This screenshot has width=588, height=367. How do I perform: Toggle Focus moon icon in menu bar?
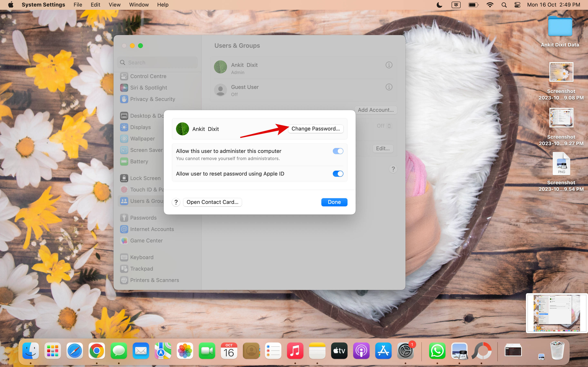439,5
